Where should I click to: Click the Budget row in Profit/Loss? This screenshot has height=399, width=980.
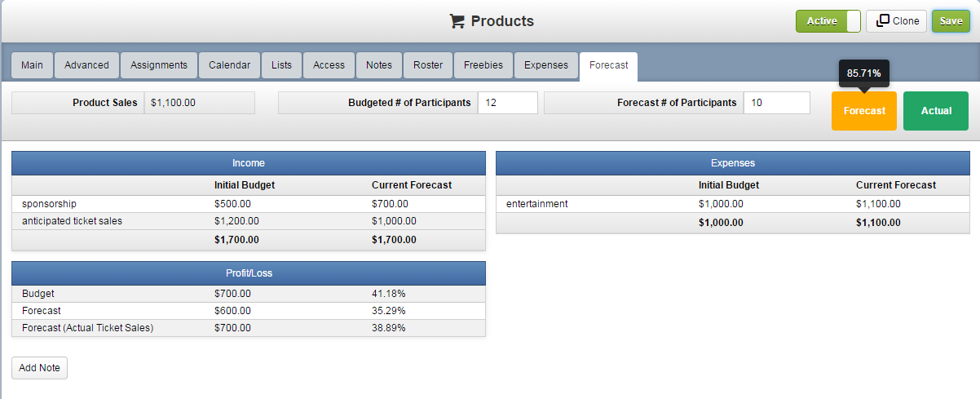249,294
